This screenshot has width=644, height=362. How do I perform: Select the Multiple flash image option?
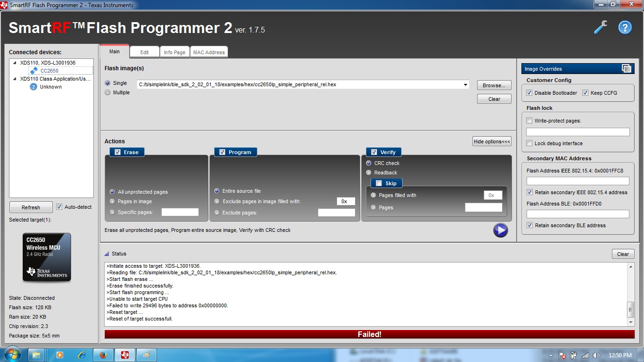[107, 92]
